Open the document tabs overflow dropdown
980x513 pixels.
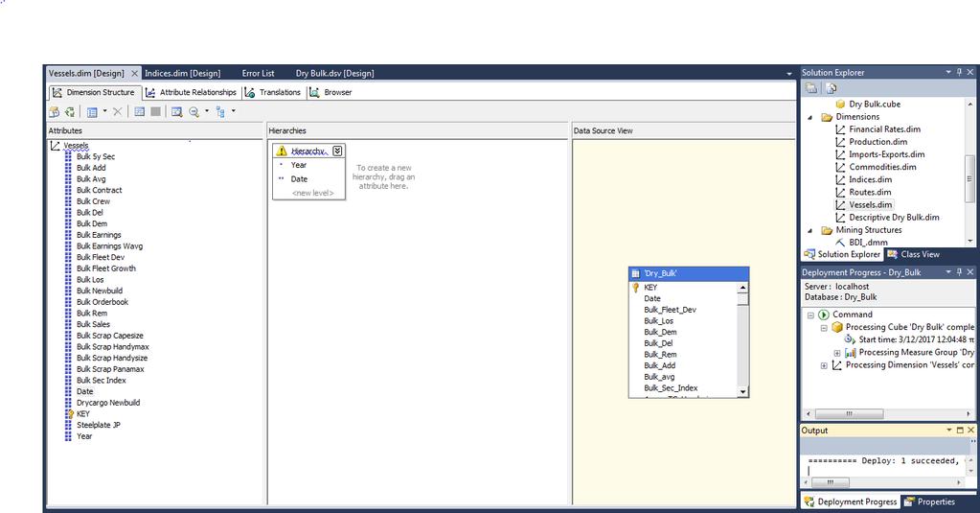click(x=788, y=74)
